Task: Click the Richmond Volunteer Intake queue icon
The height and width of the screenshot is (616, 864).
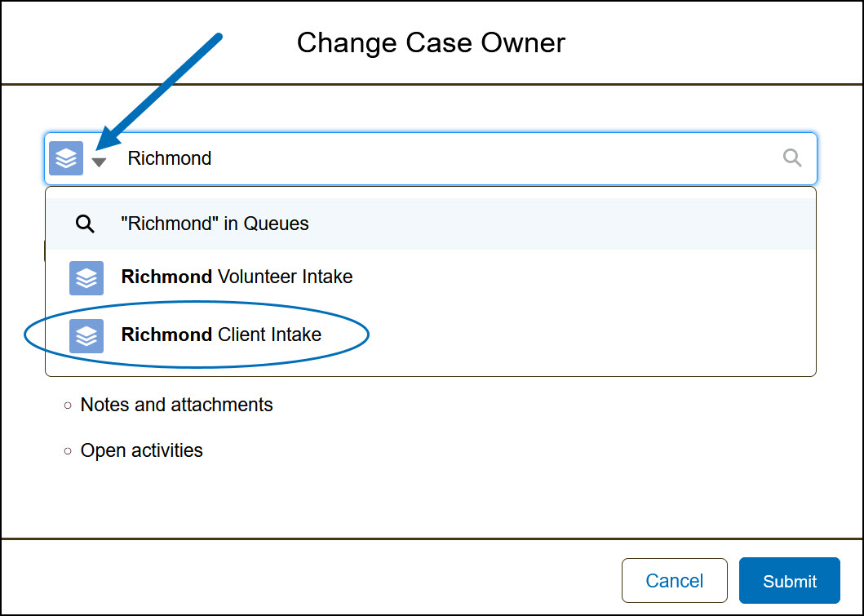Action: point(86,277)
